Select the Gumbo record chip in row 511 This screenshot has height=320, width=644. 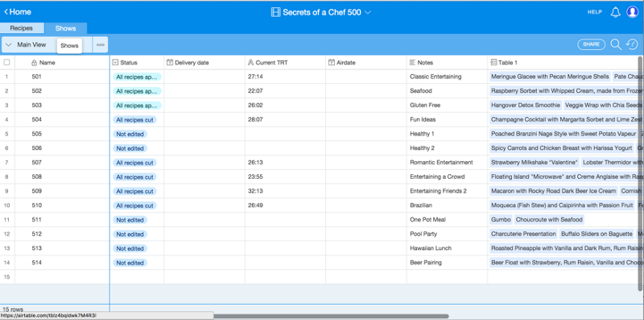501,219
